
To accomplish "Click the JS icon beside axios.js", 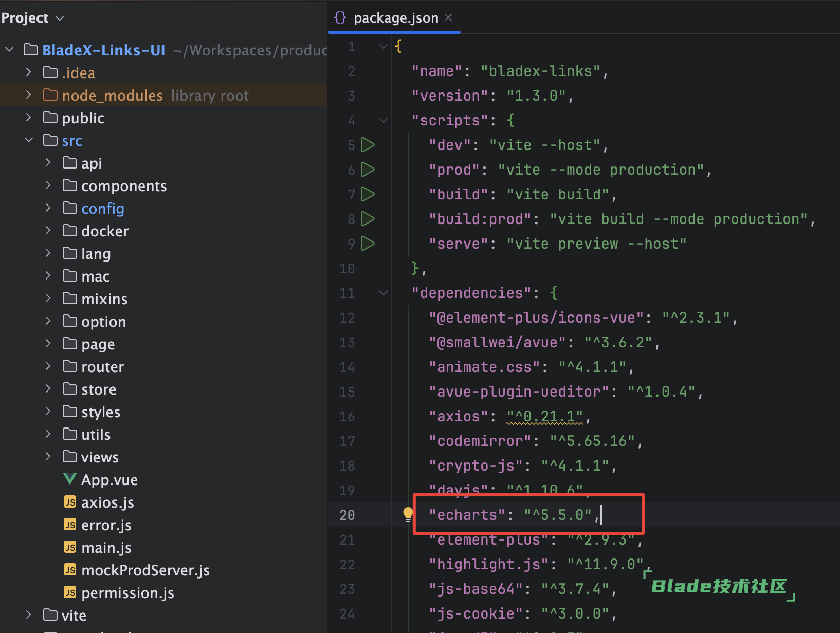I will pos(70,502).
